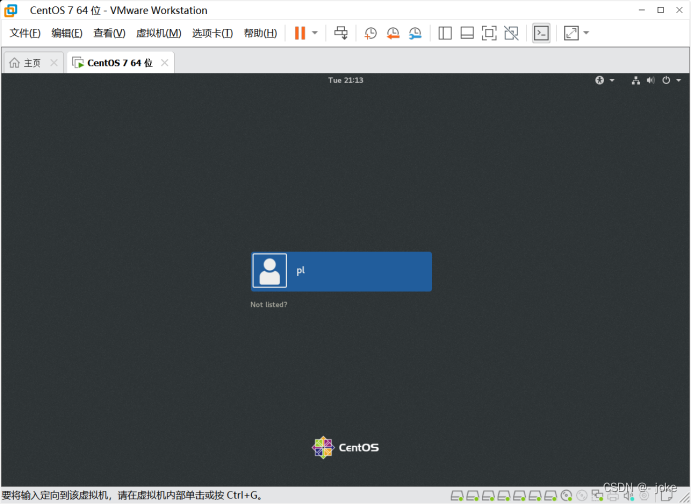Open the 查看(V) menu

[109, 33]
